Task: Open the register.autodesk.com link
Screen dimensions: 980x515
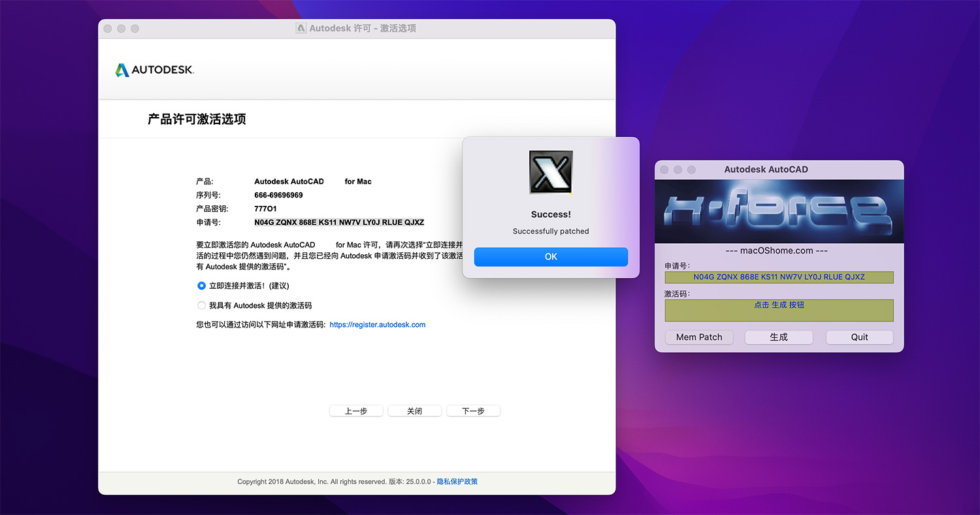Action: pyautogui.click(x=378, y=325)
